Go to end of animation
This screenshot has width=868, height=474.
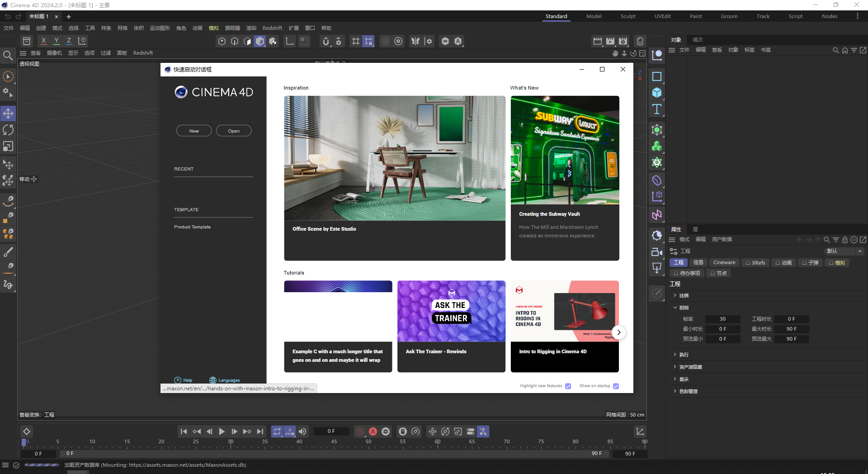(260, 431)
